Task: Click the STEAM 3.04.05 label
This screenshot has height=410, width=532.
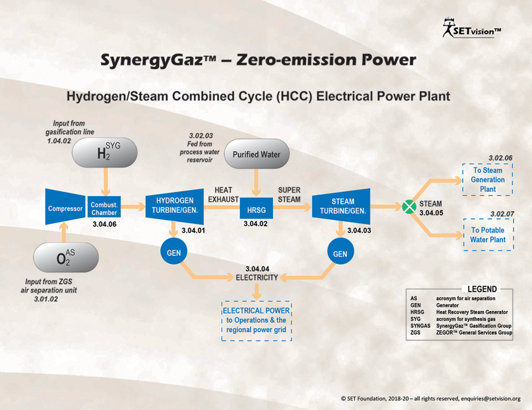Action: click(431, 208)
